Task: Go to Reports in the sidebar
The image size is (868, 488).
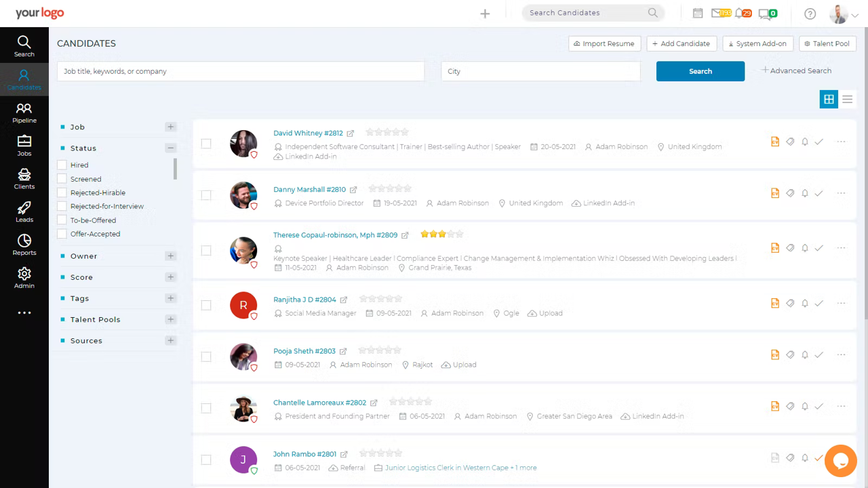Action: [24, 245]
